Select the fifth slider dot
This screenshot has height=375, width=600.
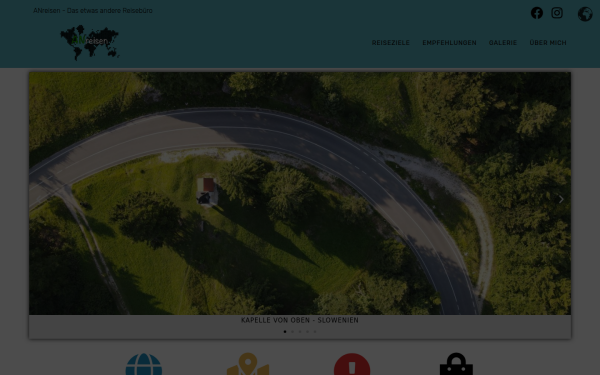[315, 332]
